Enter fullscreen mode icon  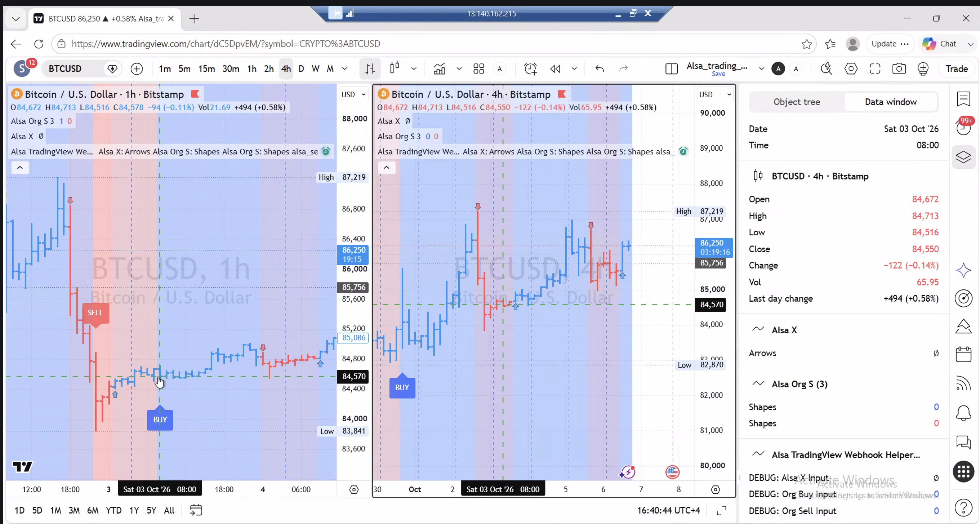tap(875, 68)
